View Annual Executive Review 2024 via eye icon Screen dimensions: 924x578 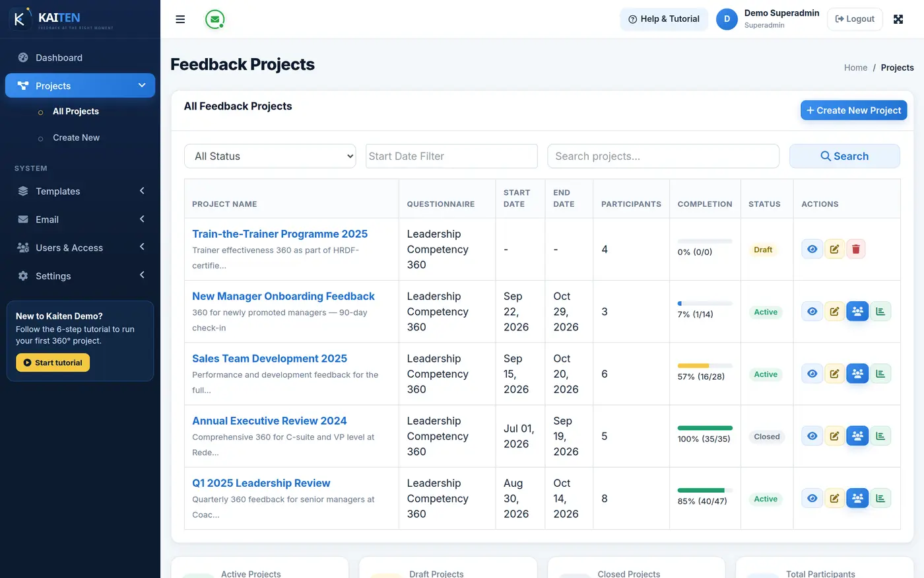(812, 436)
